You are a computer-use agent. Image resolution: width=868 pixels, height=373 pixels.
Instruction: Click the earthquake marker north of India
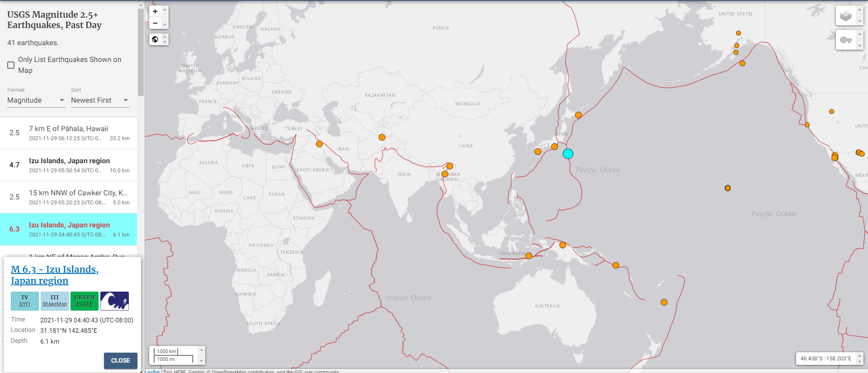pos(382,137)
